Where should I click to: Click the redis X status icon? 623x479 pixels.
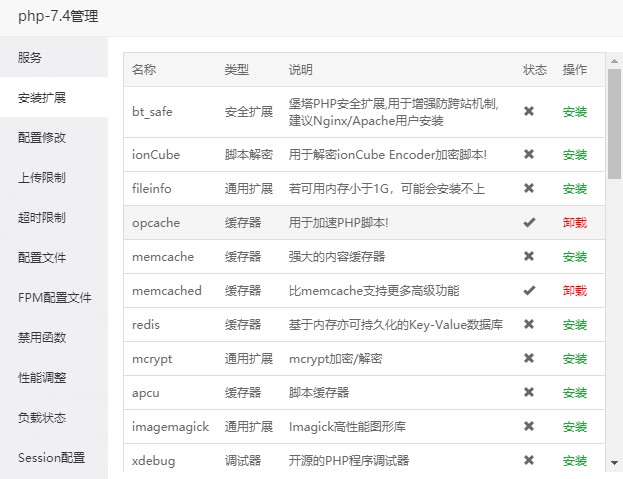click(x=529, y=324)
